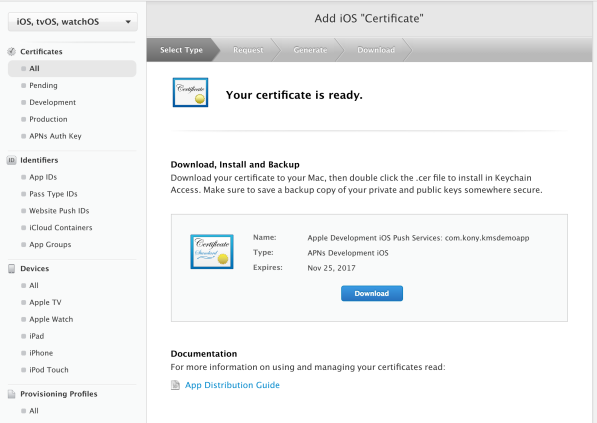
Task: Click the large certificate icon beside header
Action: click(x=190, y=93)
